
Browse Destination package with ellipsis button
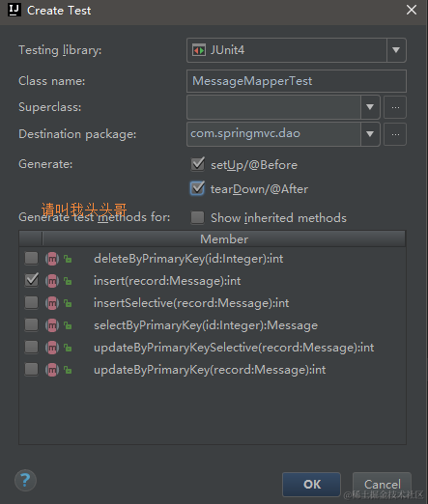[395, 134]
